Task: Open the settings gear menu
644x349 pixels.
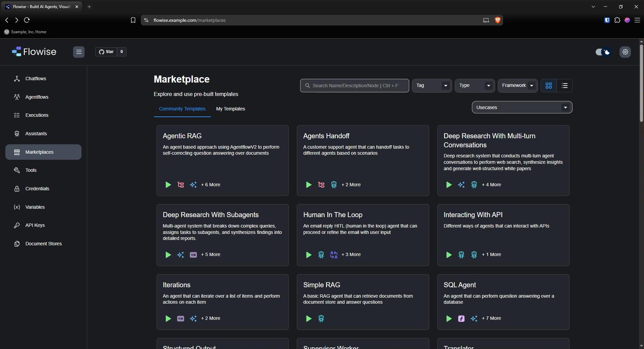Action: [x=625, y=52]
